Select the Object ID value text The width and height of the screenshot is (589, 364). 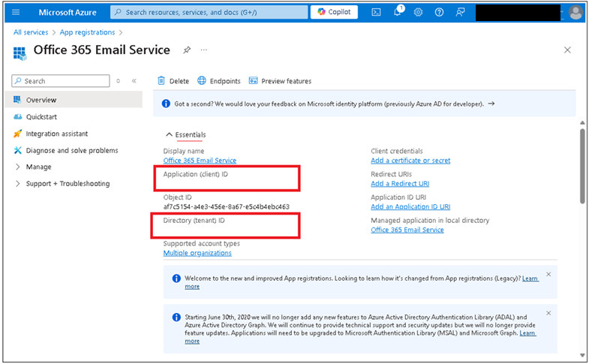pos(226,206)
